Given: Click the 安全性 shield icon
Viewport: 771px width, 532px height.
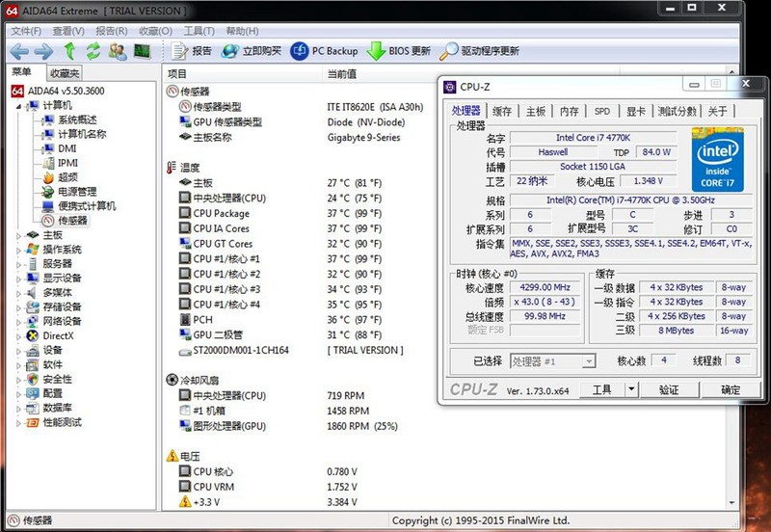Looking at the screenshot, I should click(x=33, y=379).
